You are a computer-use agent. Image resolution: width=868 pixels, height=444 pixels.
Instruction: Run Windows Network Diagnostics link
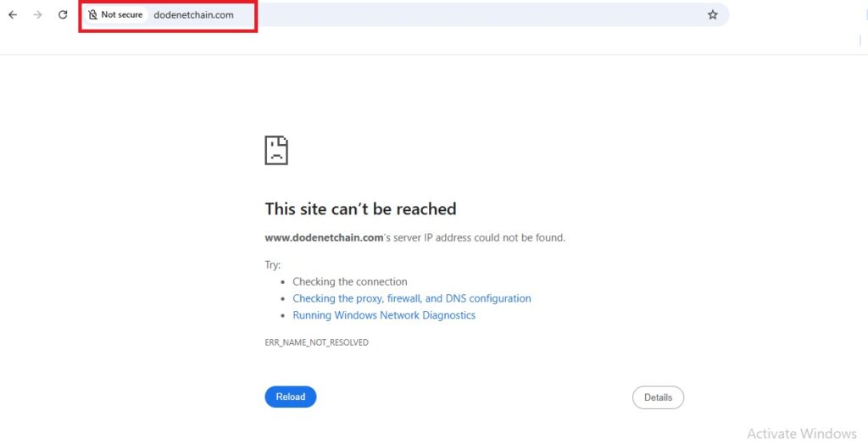click(384, 315)
